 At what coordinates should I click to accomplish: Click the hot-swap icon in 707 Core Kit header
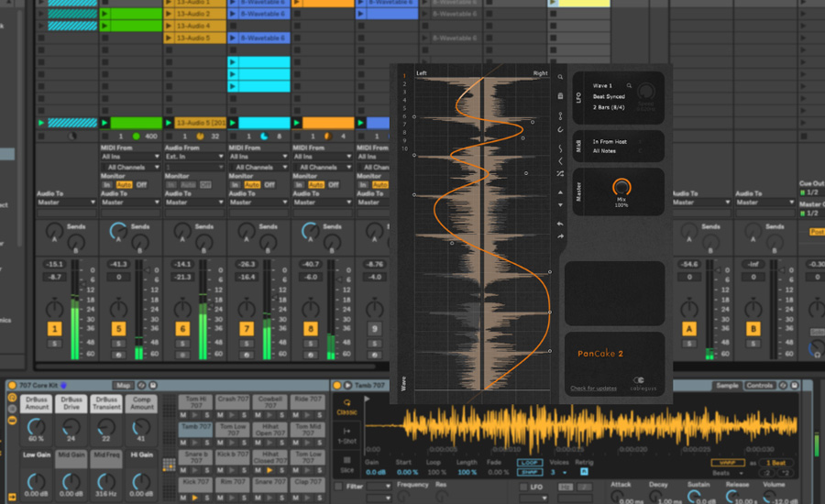point(141,386)
